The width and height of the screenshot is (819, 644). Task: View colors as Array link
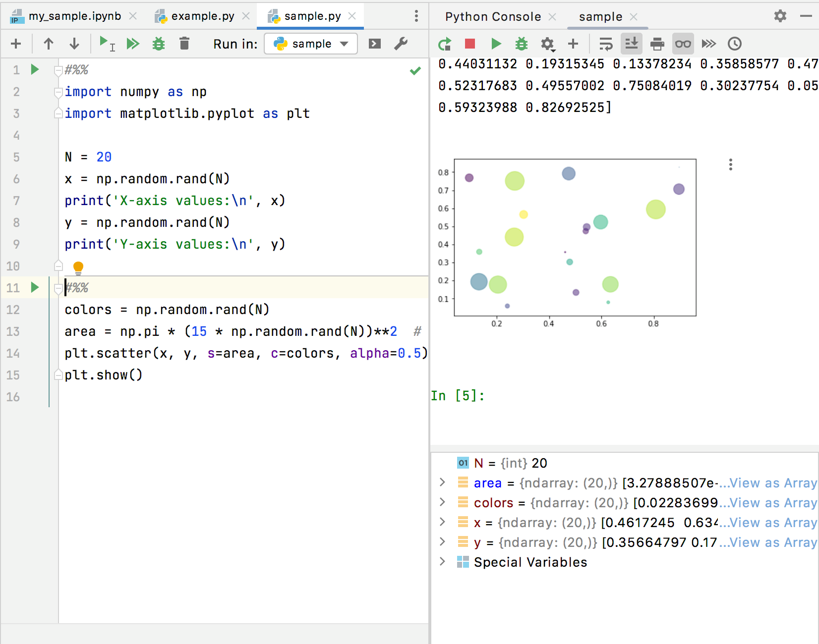tap(773, 503)
